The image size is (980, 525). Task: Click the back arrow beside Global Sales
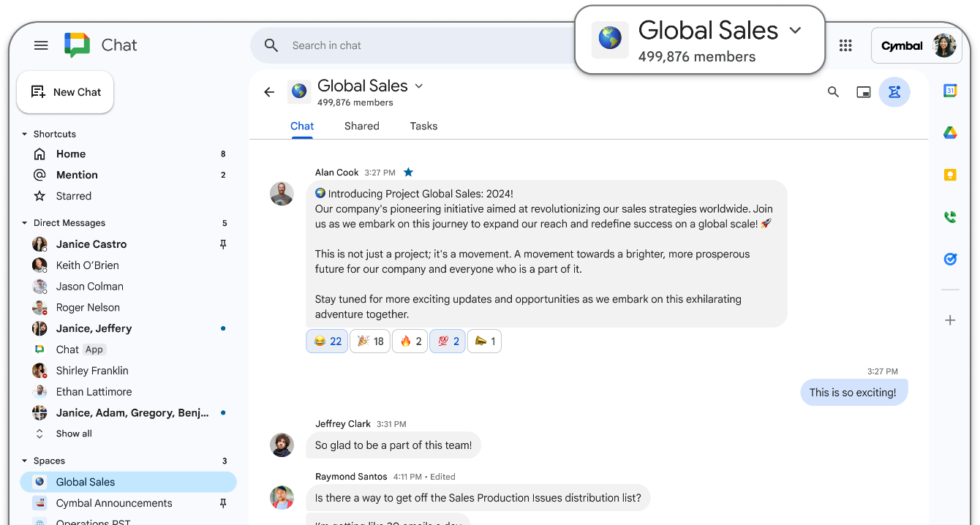click(x=269, y=92)
